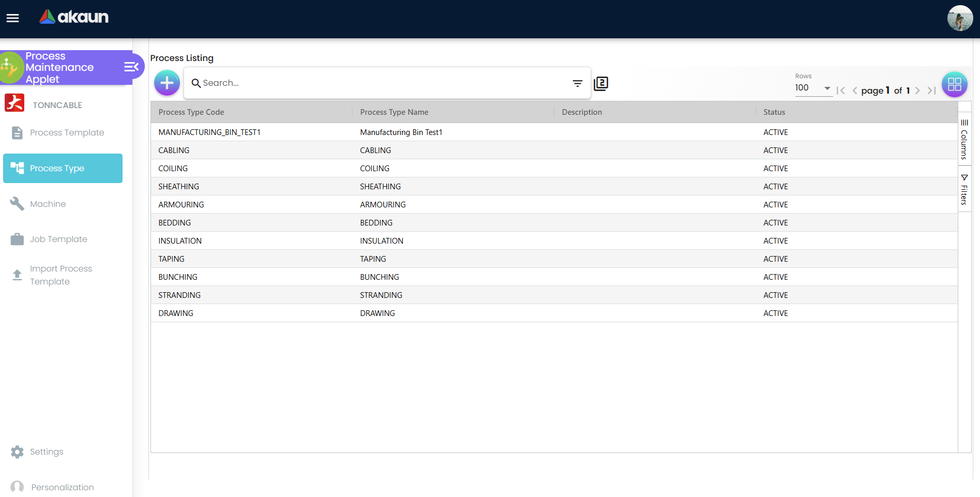Open the main hamburger menu
Screen dimensions: 980x497
pos(11,18)
